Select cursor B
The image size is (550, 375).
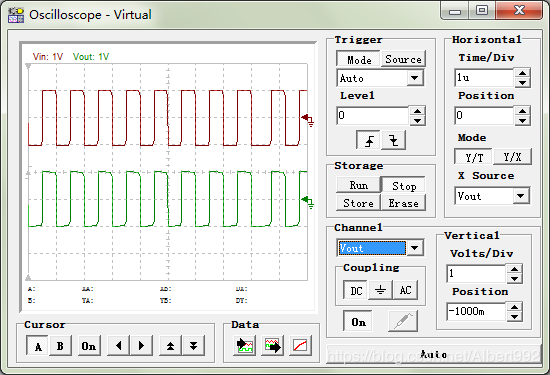click(x=60, y=346)
